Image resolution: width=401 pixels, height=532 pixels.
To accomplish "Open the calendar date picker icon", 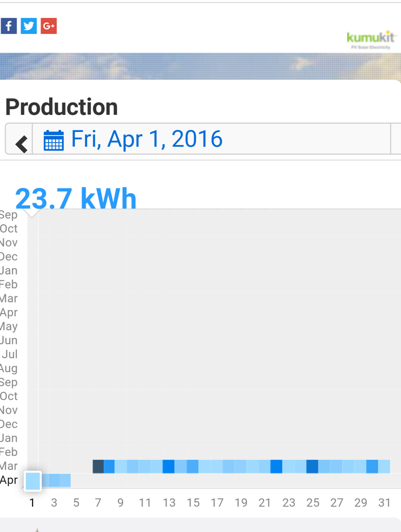I will pos(54,140).
